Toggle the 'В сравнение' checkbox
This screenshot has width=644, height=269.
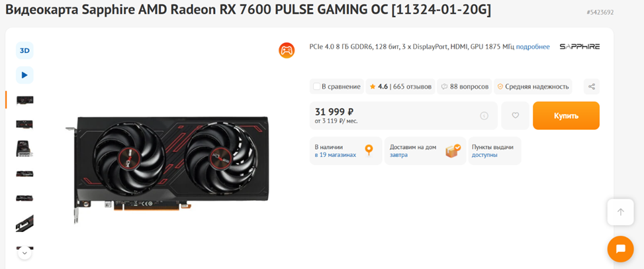tap(316, 87)
